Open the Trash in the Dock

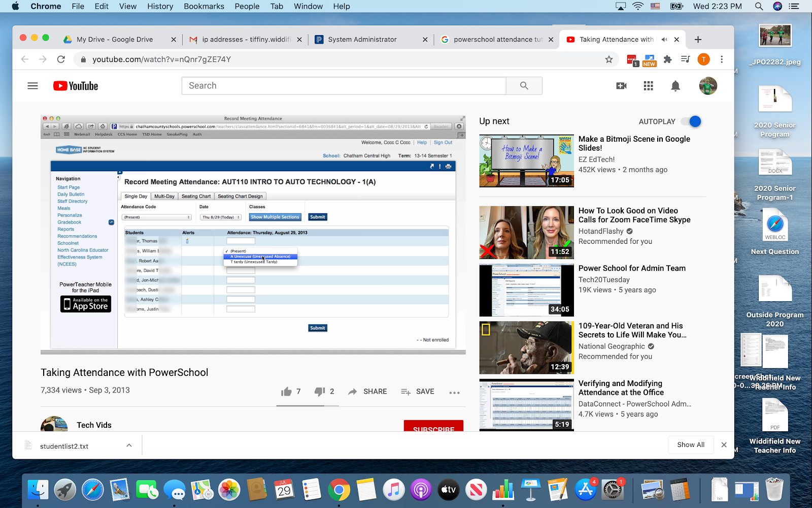774,490
